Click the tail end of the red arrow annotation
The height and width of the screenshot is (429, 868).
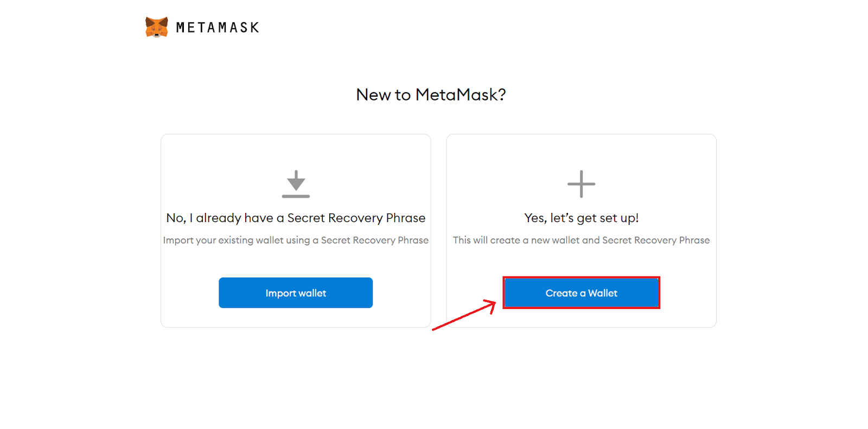tap(435, 329)
